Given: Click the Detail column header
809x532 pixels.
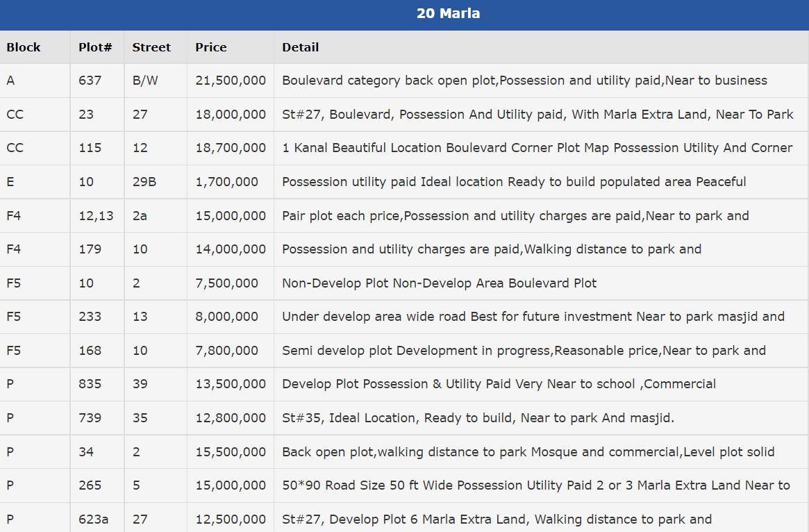Looking at the screenshot, I should [300, 47].
